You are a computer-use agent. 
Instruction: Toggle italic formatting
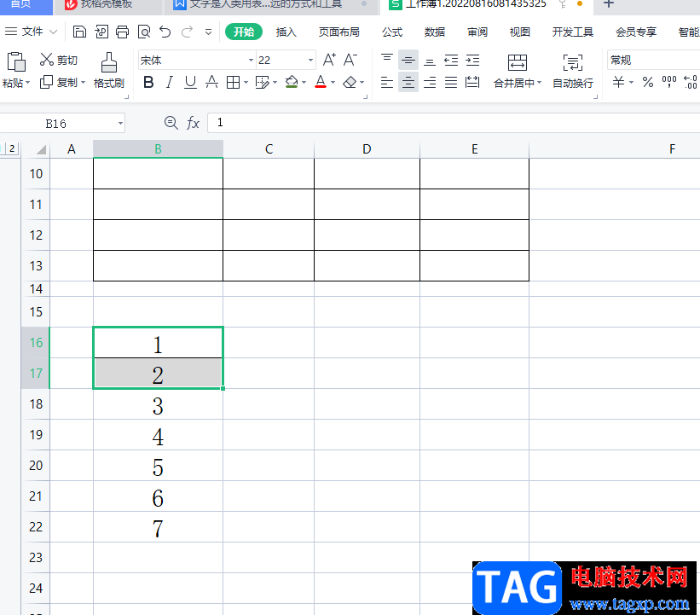click(x=169, y=82)
